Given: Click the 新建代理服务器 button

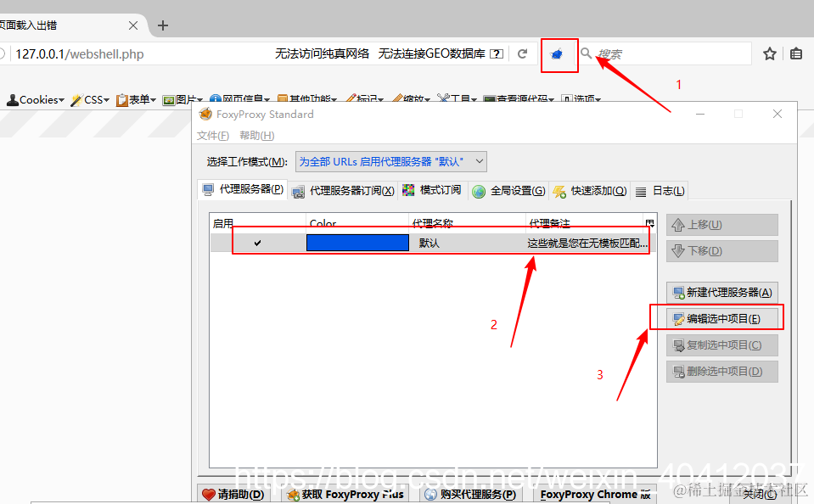Looking at the screenshot, I should [x=721, y=292].
